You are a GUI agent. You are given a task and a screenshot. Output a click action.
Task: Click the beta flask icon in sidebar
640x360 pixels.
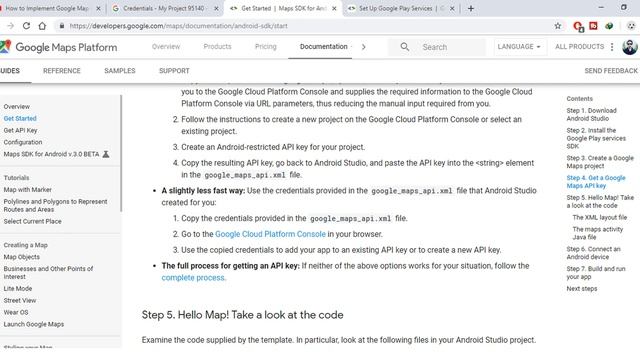[x=106, y=154]
